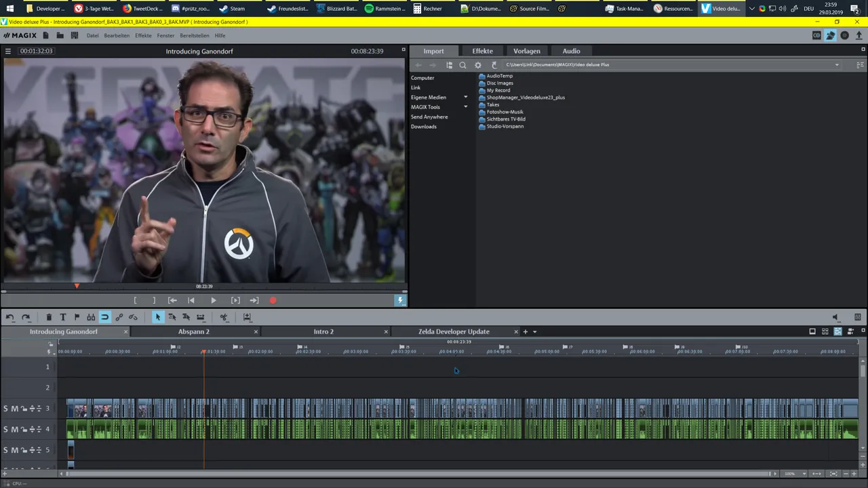Mute track 4 with M button
868x488 pixels.
tap(14, 430)
